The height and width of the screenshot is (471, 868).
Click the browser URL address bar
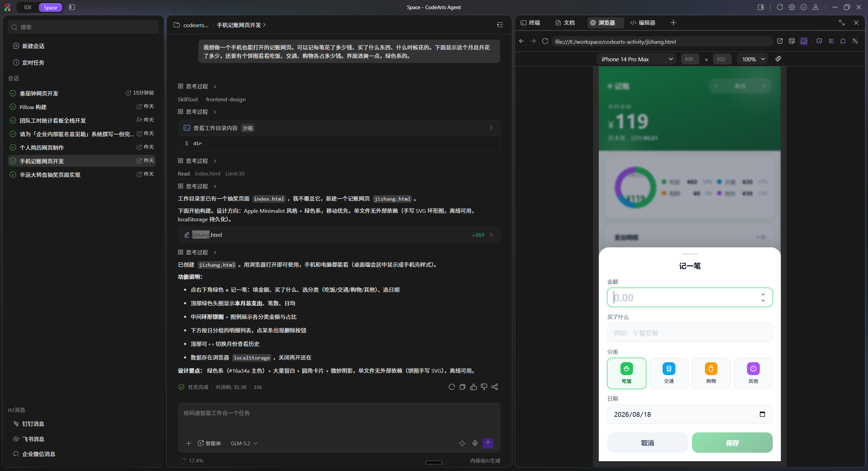click(662, 41)
